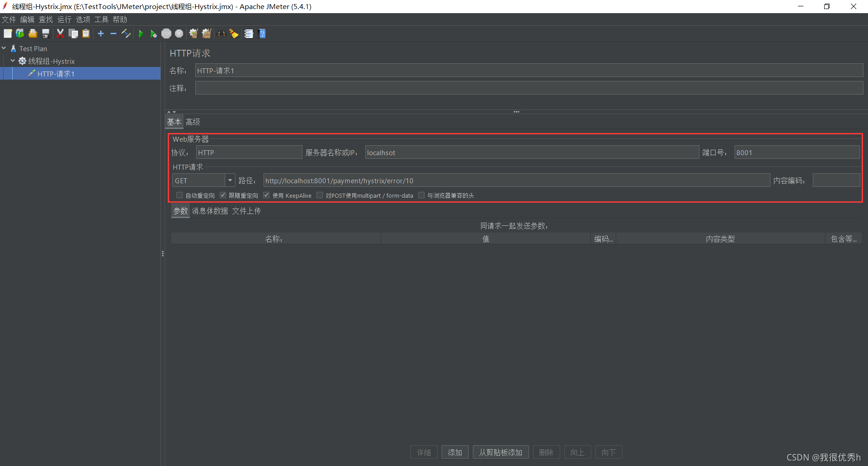Click the empty 注释 field
The image size is (868, 466).
529,88
